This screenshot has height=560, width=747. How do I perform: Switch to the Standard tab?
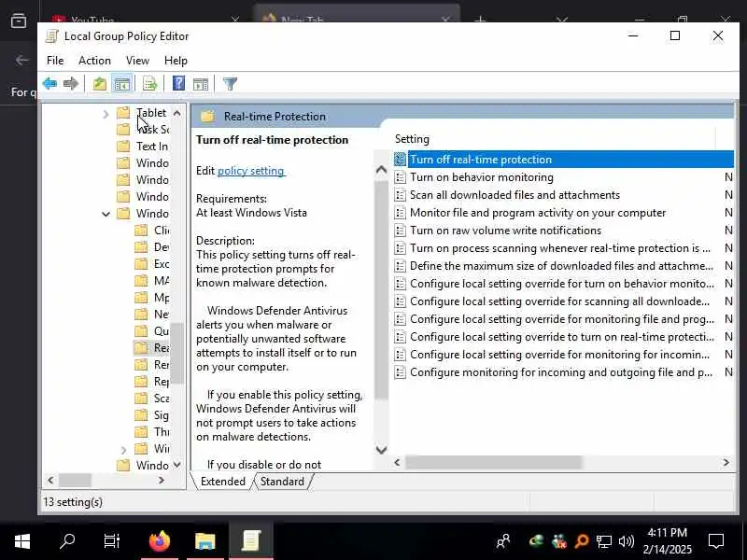pyautogui.click(x=282, y=482)
